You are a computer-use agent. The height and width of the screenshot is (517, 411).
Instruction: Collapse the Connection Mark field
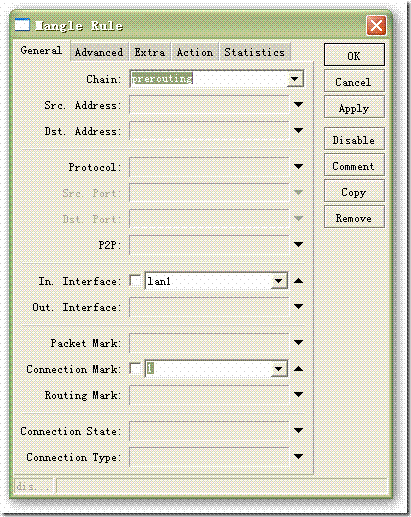click(x=298, y=369)
